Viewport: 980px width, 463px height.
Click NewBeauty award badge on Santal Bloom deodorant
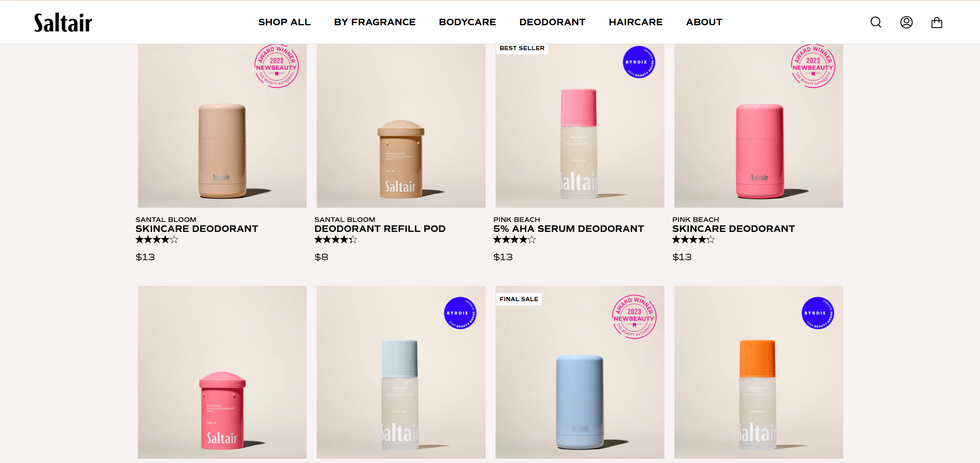pos(276,66)
